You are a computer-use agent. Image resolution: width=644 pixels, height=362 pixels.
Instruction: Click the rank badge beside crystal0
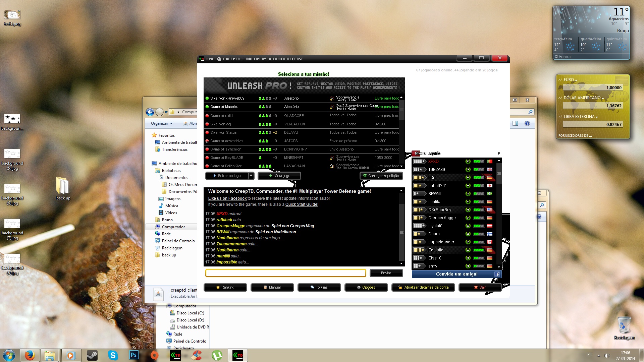[419, 226]
